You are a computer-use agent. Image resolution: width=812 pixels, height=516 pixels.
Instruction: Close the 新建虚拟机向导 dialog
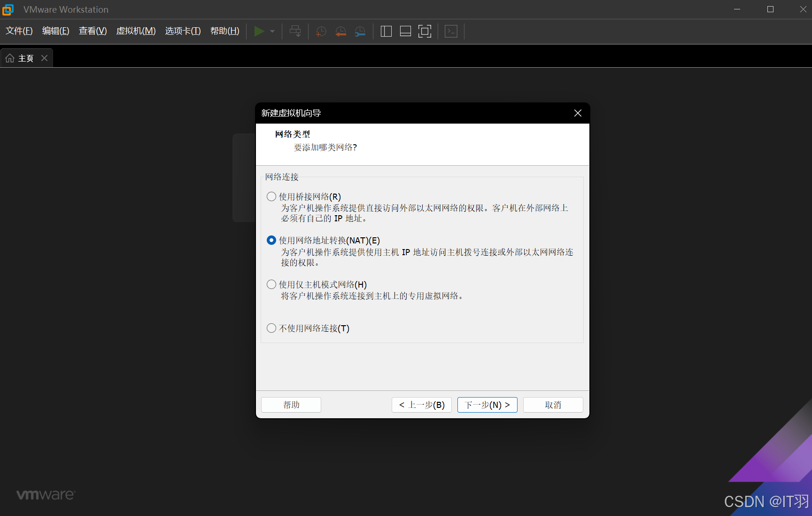click(578, 113)
